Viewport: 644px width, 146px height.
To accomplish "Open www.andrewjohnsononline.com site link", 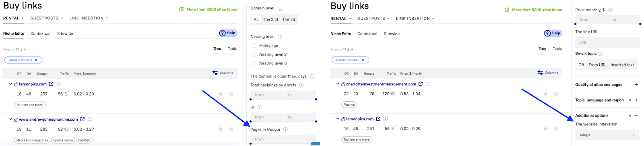I will click(48, 119).
